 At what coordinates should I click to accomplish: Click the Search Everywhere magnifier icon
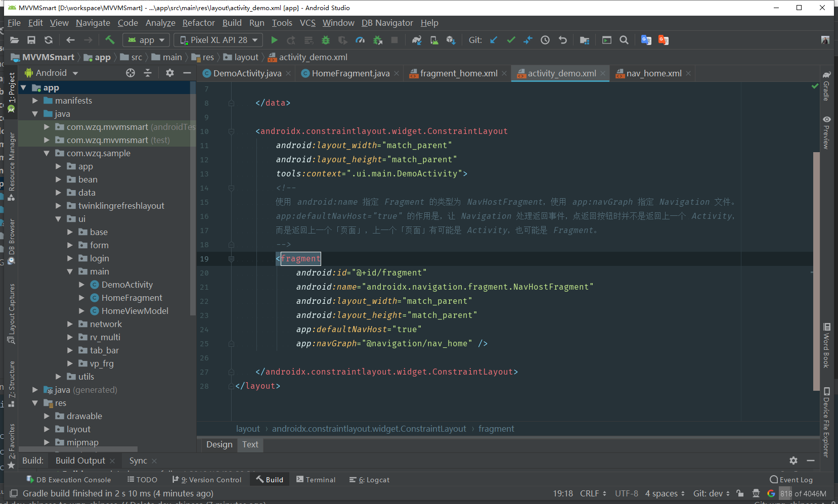[624, 40]
